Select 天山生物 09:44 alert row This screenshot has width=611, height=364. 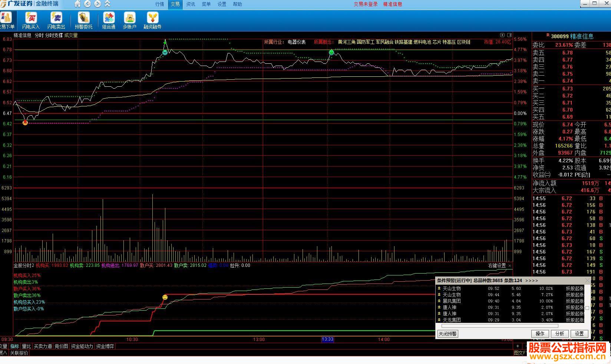click(x=511, y=295)
